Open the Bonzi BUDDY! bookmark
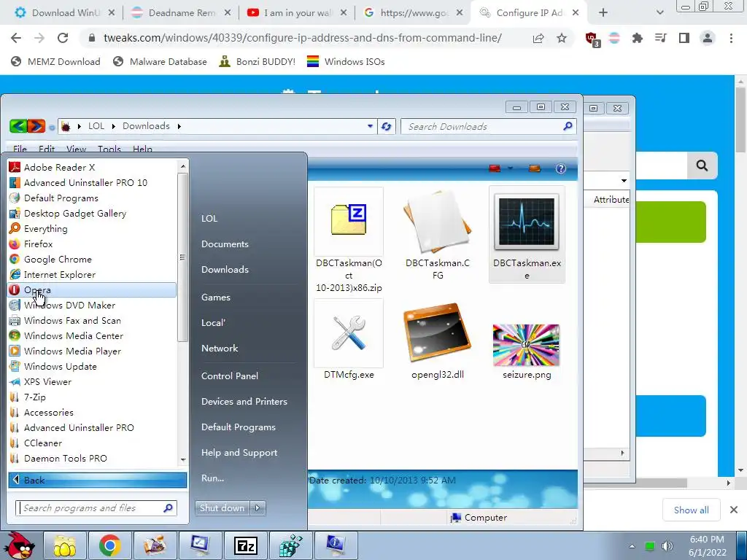Image resolution: width=747 pixels, height=560 pixels. (257, 61)
